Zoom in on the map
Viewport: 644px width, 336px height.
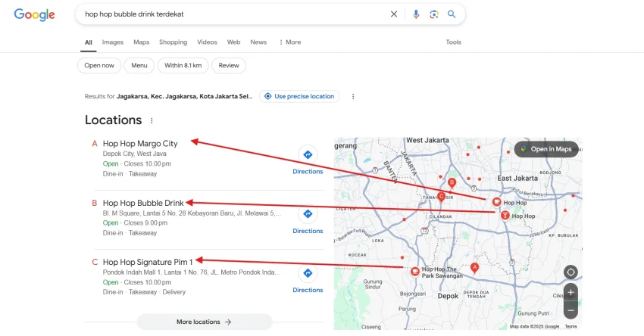(x=571, y=292)
